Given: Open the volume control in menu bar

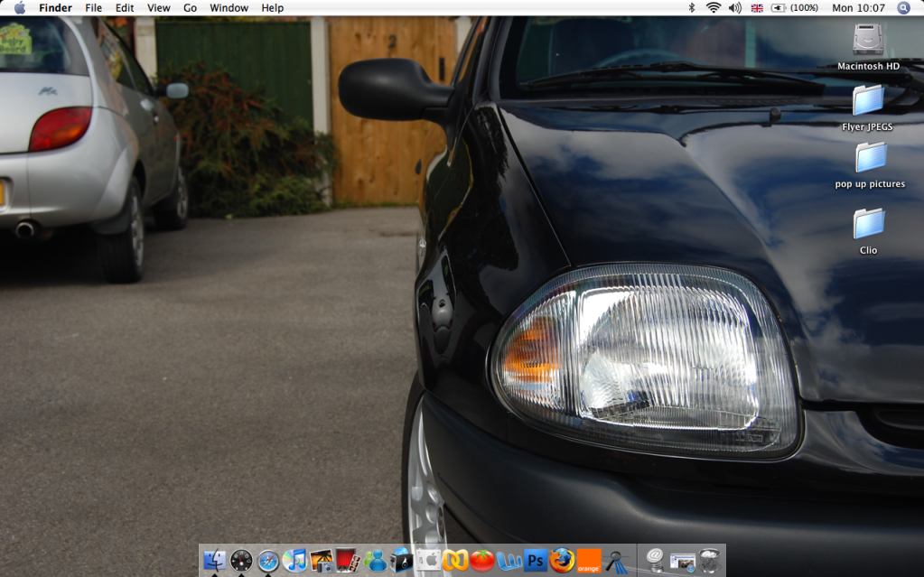Looking at the screenshot, I should point(734,8).
